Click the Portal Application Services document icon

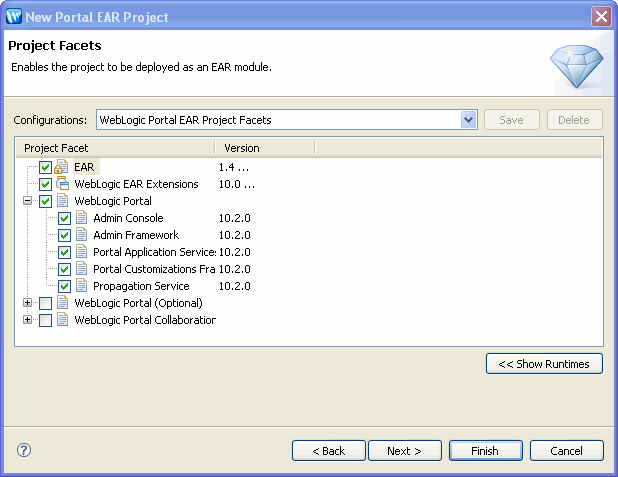coord(82,252)
